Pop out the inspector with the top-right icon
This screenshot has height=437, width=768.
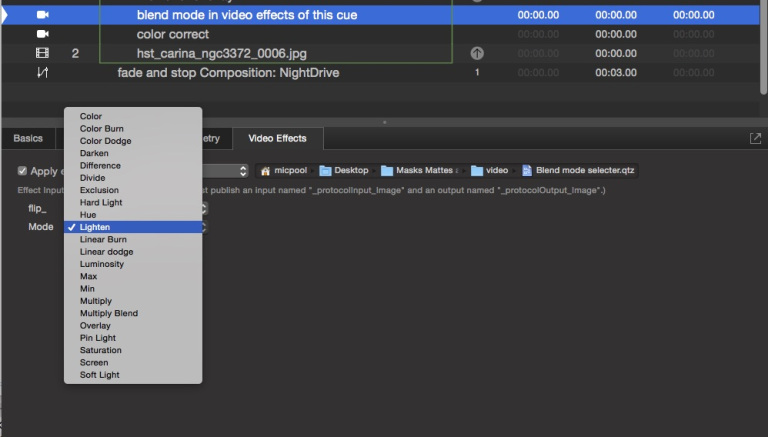pyautogui.click(x=755, y=139)
